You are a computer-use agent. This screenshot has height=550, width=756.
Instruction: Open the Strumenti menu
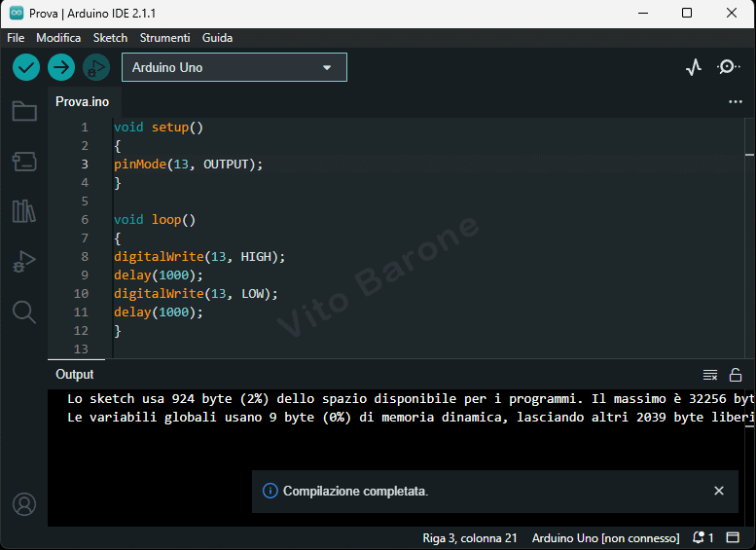[x=164, y=38]
